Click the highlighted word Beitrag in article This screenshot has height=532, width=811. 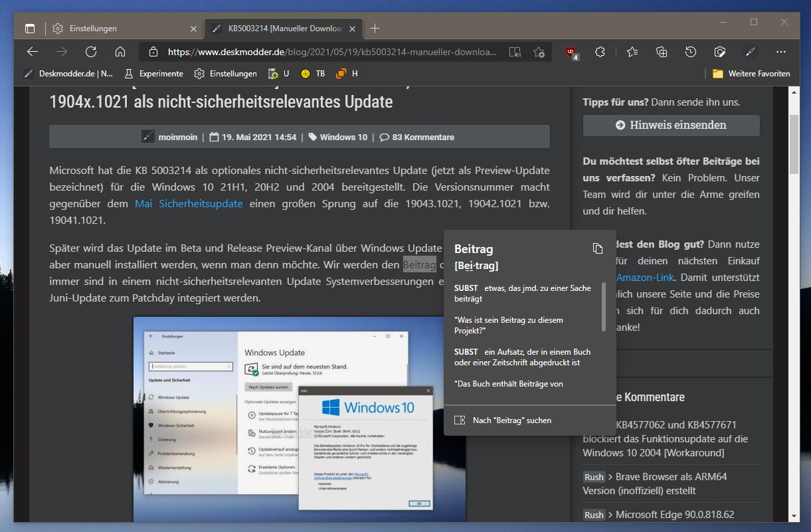tap(420, 265)
